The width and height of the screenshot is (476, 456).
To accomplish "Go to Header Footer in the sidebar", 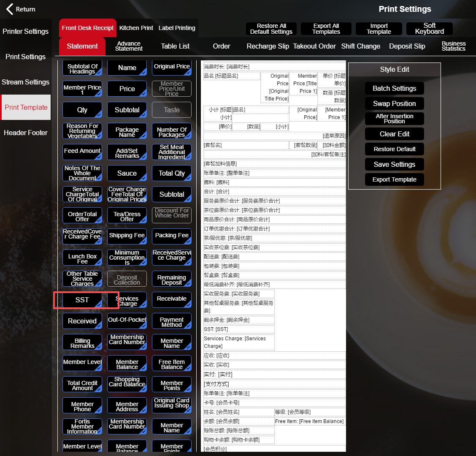I will pos(26,133).
